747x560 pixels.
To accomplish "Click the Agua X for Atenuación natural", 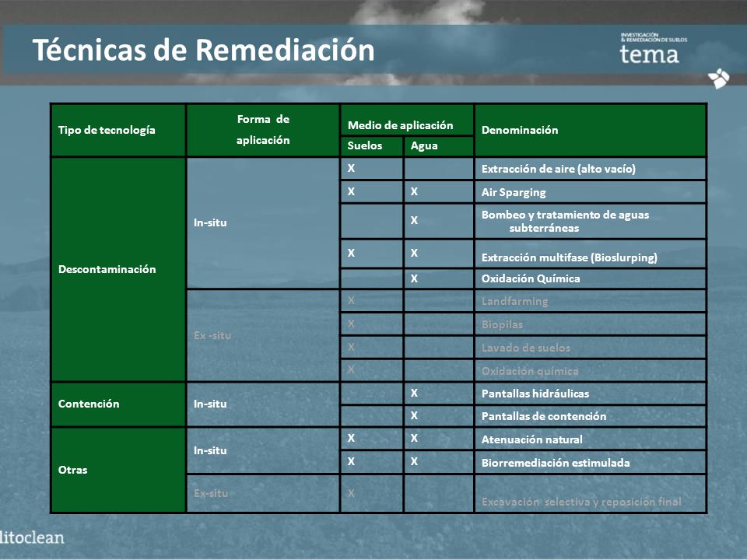I will (x=414, y=438).
